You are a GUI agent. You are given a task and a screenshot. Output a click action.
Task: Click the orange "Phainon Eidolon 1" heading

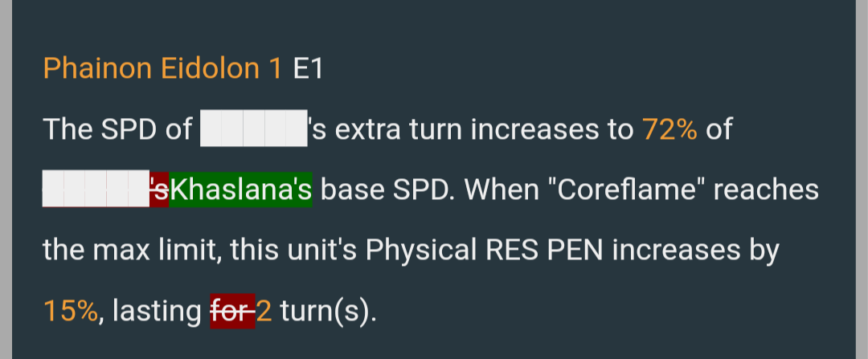point(162,68)
